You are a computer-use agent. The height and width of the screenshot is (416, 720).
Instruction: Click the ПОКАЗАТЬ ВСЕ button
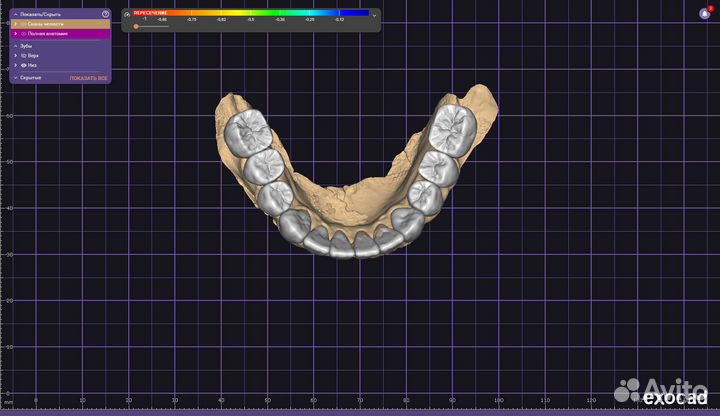click(88, 77)
